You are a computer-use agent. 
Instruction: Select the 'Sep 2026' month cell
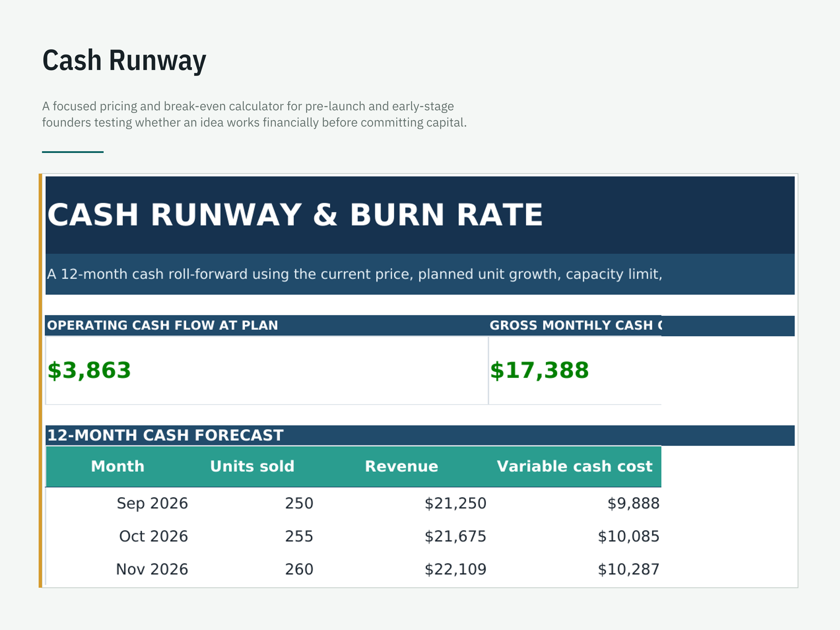coord(152,503)
